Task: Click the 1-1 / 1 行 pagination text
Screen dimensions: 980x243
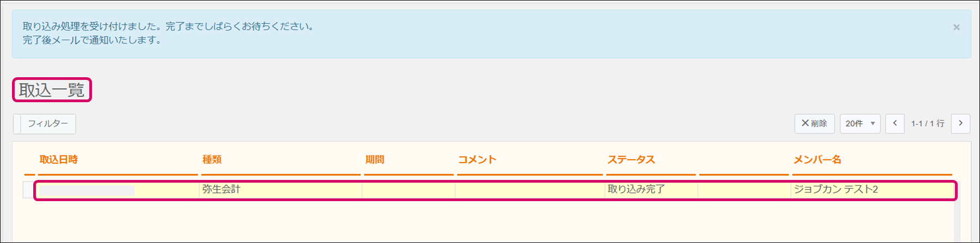Action: (928, 124)
